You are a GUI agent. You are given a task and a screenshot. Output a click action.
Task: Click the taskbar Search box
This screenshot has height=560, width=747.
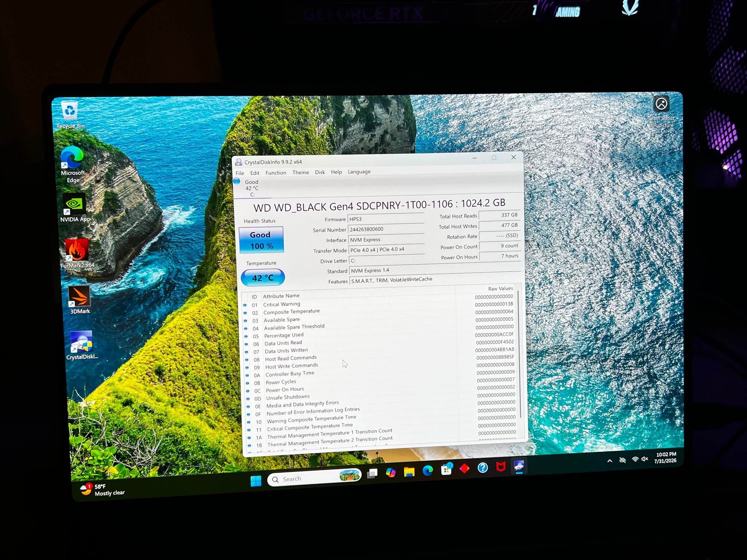(314, 478)
